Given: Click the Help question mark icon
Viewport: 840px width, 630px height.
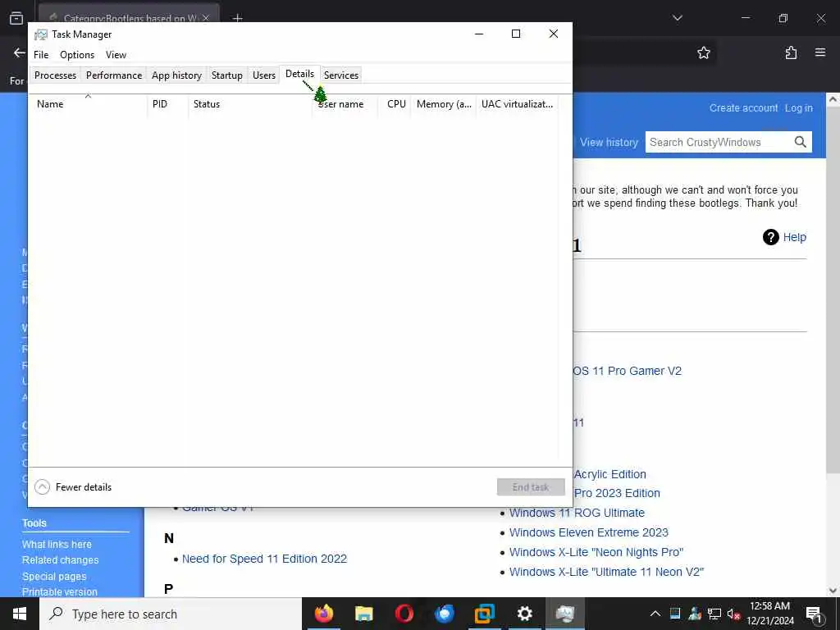Looking at the screenshot, I should click(770, 237).
